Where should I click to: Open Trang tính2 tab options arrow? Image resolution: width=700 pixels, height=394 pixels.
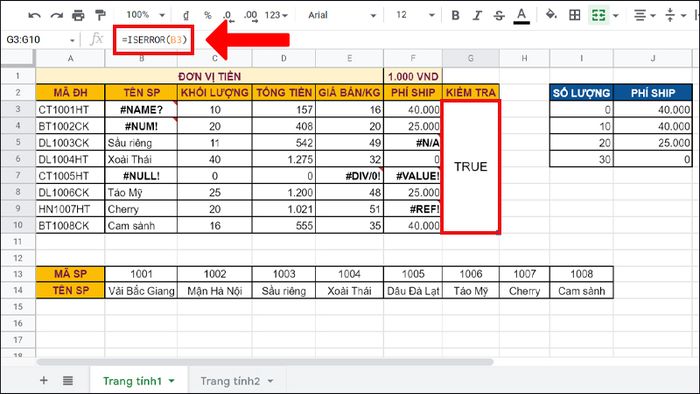pyautogui.click(x=270, y=382)
